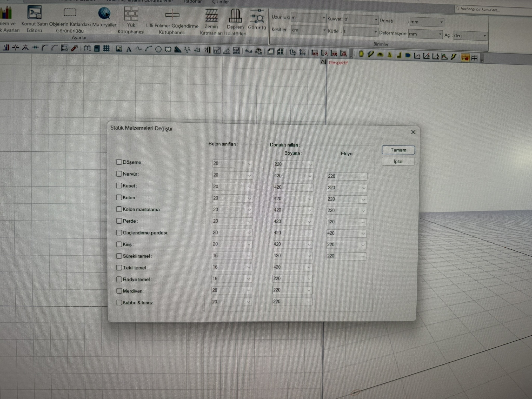Open Kiriş etriye dropdown
Viewport: 532px width, 399px height.
coord(346,245)
